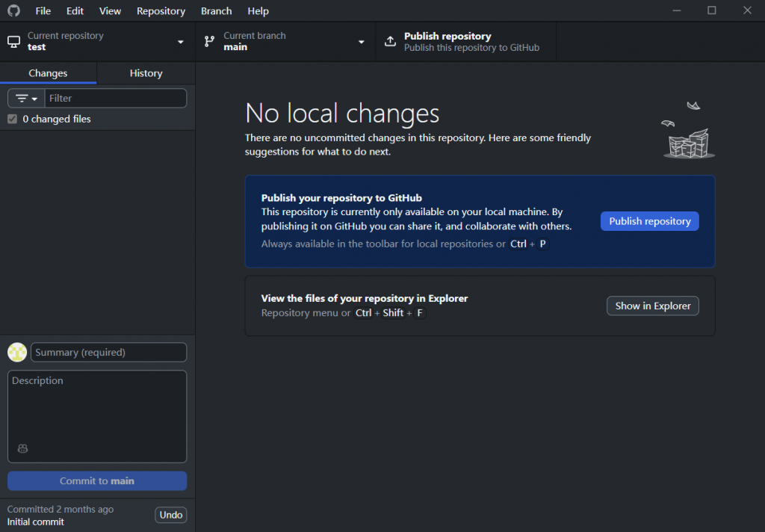This screenshot has height=532, width=765.
Task: Focus the Filter text field
Action: tap(116, 98)
